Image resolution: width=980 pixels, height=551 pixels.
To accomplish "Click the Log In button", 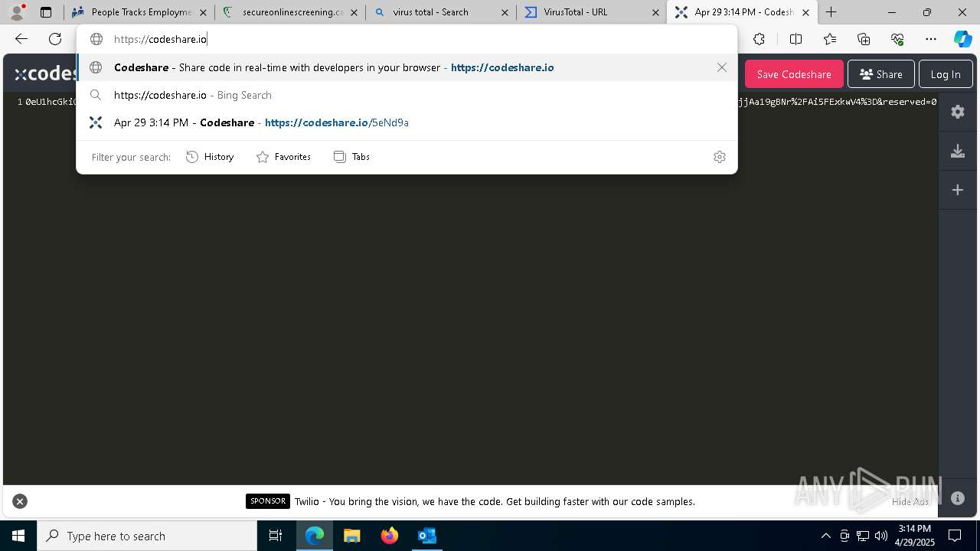I will coord(946,74).
